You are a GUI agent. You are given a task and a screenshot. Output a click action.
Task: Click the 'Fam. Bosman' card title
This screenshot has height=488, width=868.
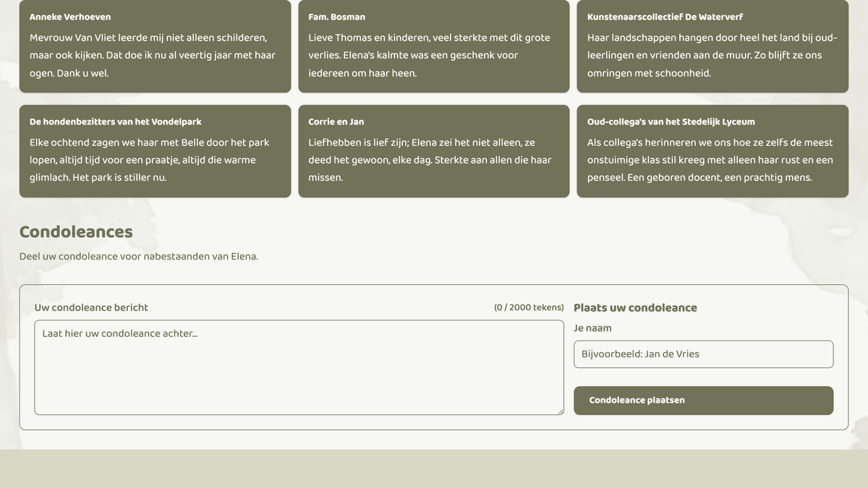click(x=336, y=17)
